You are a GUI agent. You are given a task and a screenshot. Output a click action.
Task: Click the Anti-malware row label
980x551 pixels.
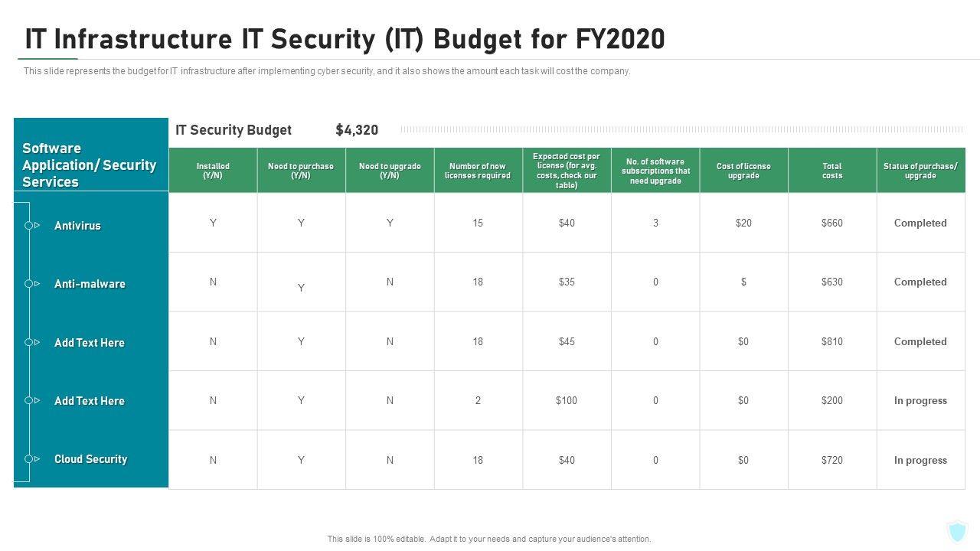(90, 284)
